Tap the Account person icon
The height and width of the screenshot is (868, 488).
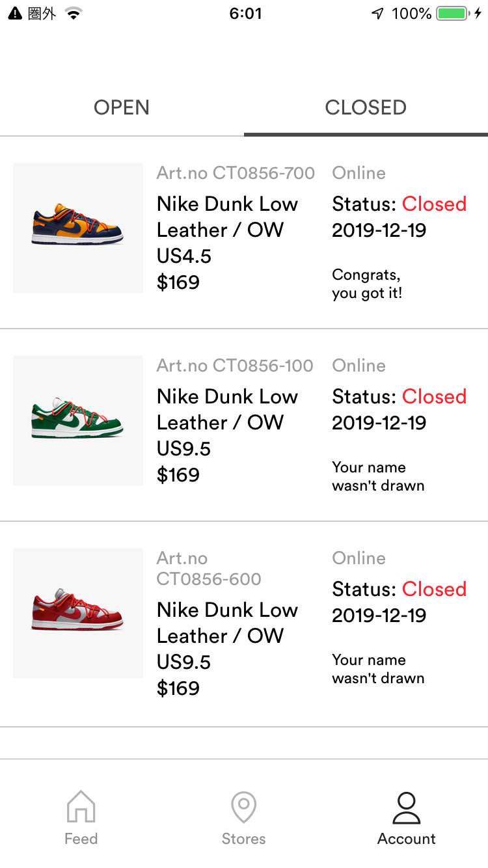[x=407, y=808]
